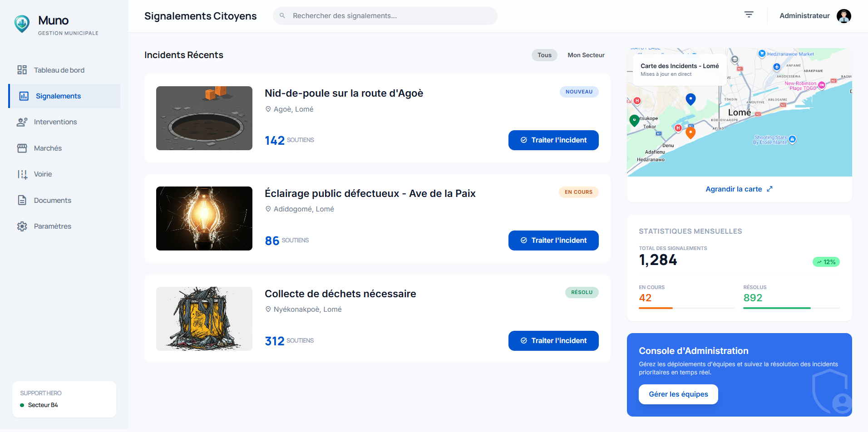Expand the incident map via Agrandir la carte

[739, 189]
